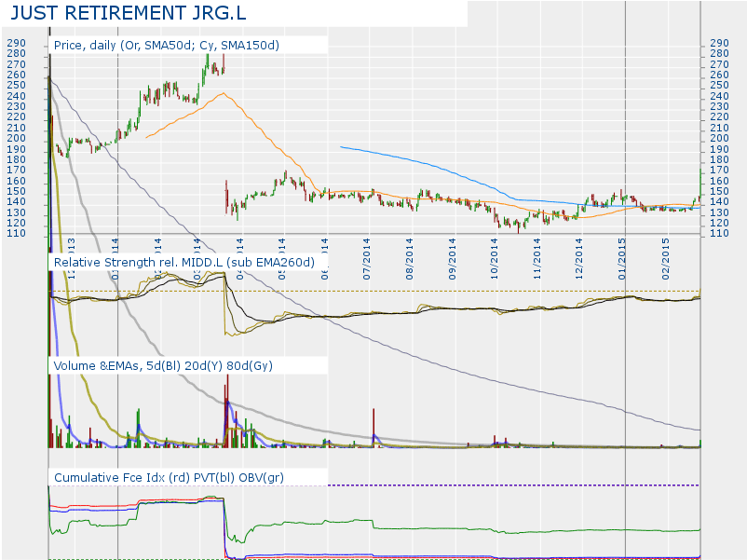Click the 01/2015 date axis label
The height and width of the screenshot is (560, 747).
pyautogui.click(x=621, y=259)
